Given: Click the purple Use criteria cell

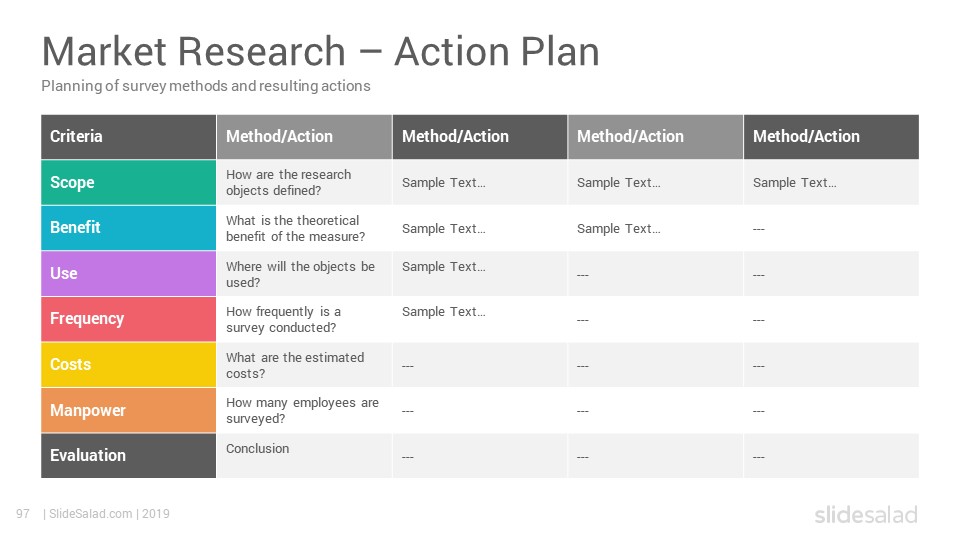Looking at the screenshot, I should coord(129,274).
